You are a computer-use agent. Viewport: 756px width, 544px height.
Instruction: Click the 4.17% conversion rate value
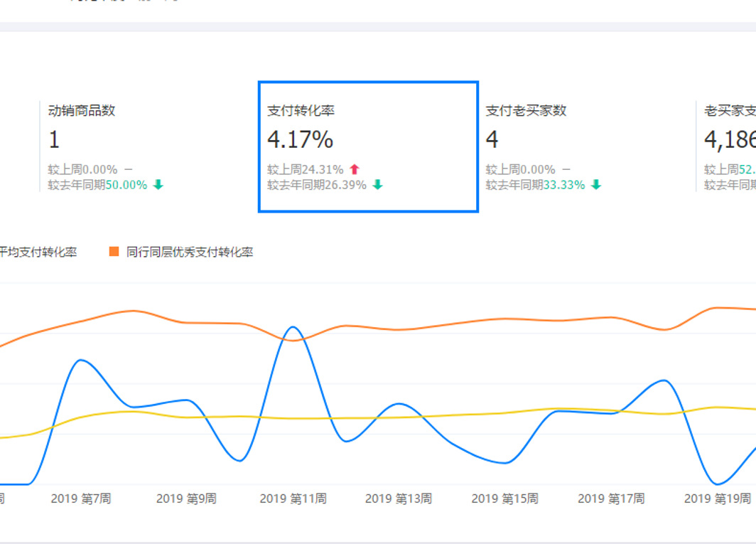[300, 139]
